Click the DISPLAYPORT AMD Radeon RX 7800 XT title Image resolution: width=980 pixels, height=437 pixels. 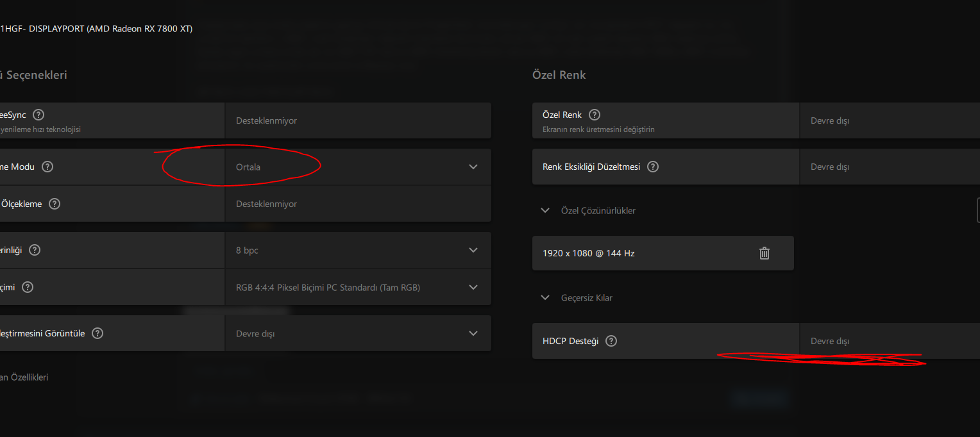point(96,29)
